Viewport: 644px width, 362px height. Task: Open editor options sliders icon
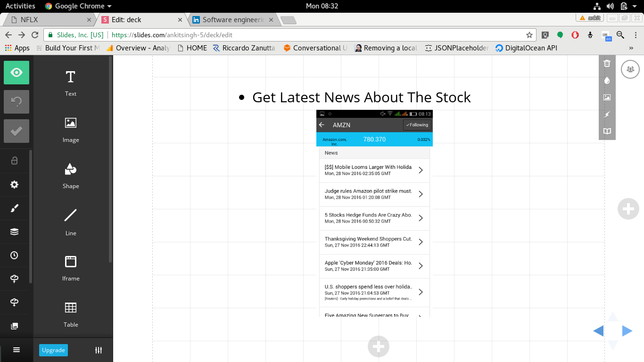(x=99, y=350)
